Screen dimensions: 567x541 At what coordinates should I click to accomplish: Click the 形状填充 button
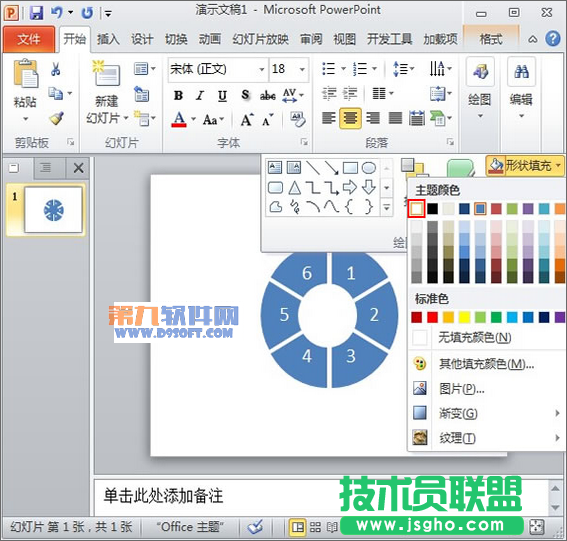525,166
